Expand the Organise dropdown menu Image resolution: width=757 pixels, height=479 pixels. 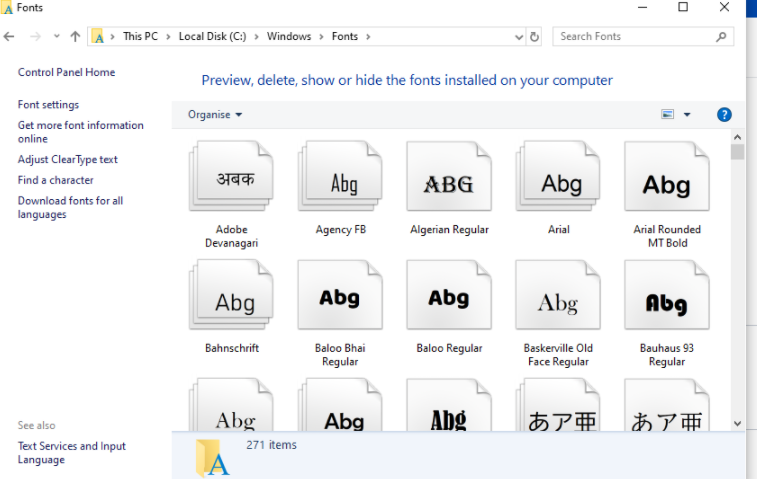pos(215,115)
